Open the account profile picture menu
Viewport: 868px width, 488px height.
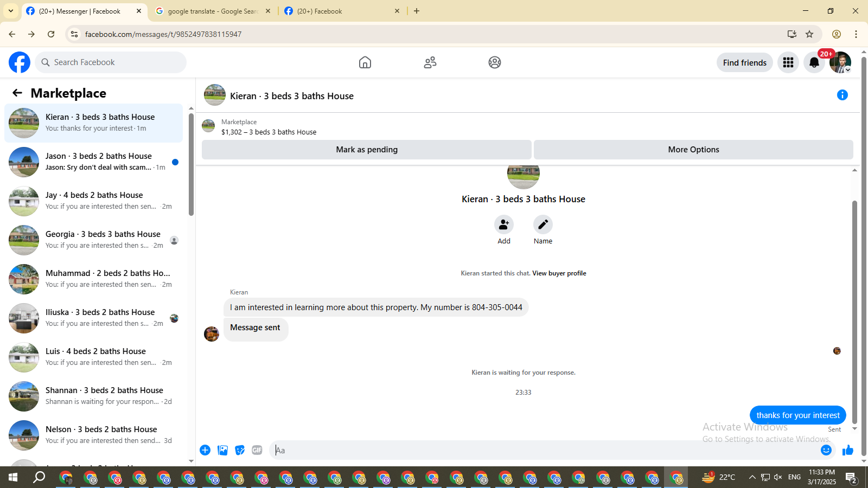point(840,62)
